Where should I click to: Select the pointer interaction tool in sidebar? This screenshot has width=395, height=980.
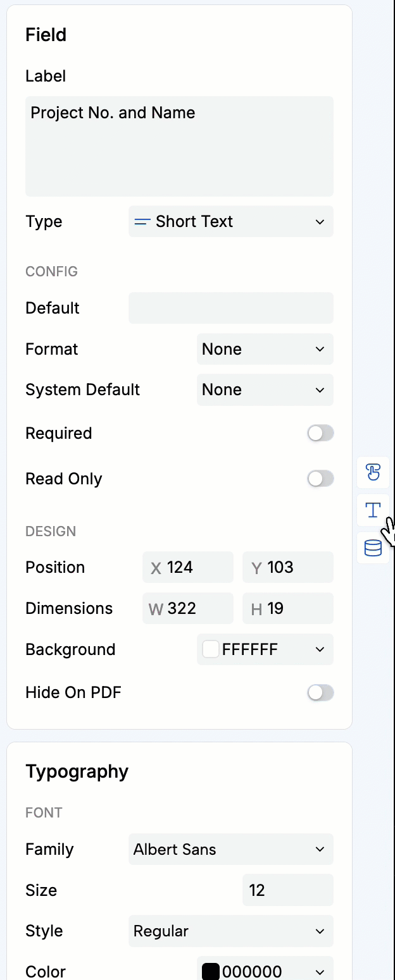coord(373,472)
